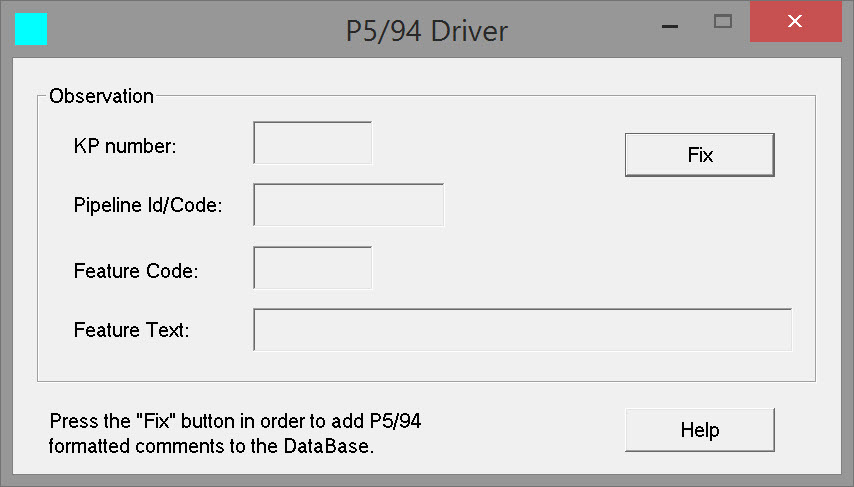The height and width of the screenshot is (487, 854).
Task: Maximize the P5/94 Driver window
Action: [x=723, y=21]
